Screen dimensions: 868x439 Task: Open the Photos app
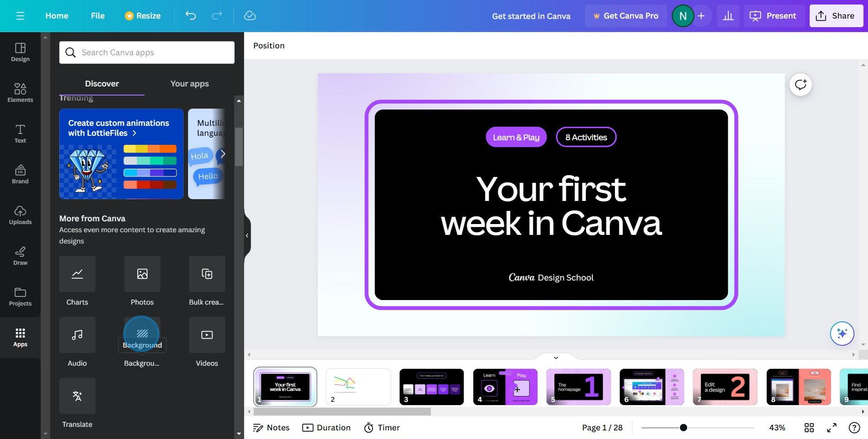tap(142, 274)
